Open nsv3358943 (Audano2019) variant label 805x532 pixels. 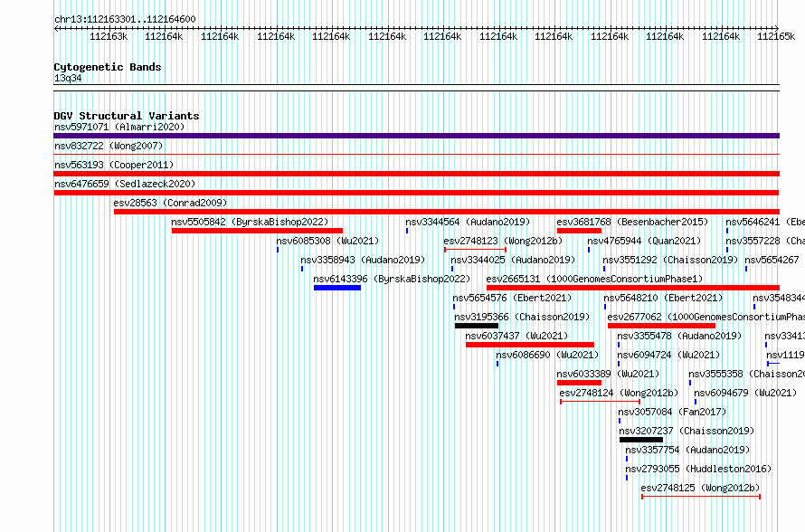(x=363, y=260)
